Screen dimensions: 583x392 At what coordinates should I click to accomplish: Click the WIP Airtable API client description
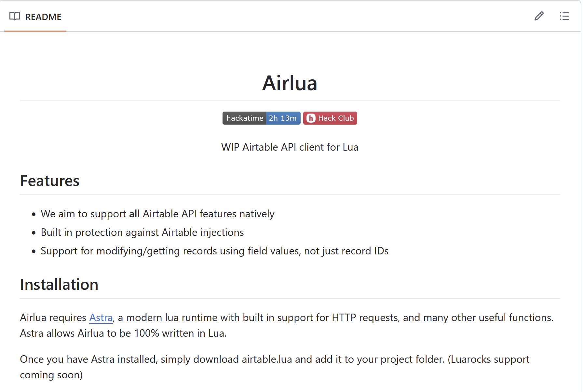(290, 147)
